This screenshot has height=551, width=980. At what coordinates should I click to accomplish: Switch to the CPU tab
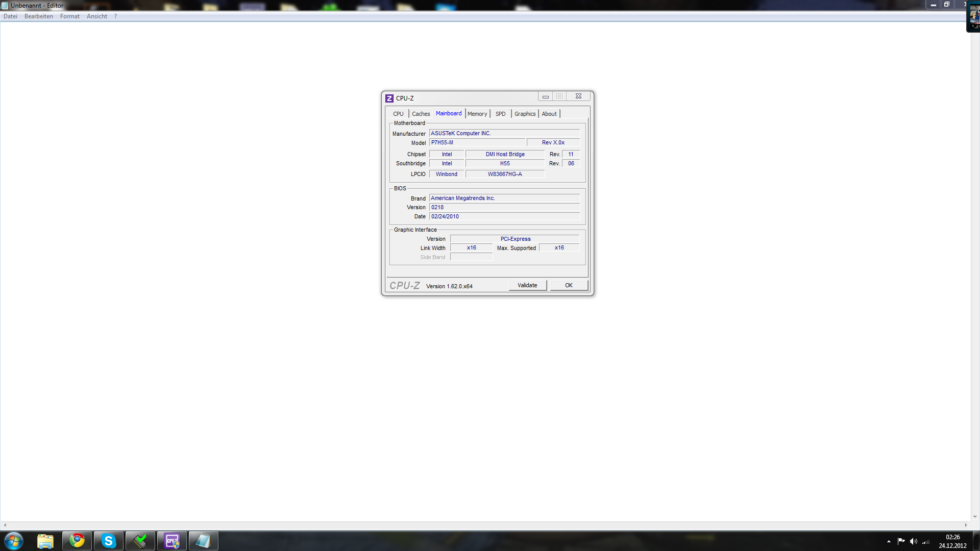click(x=398, y=114)
